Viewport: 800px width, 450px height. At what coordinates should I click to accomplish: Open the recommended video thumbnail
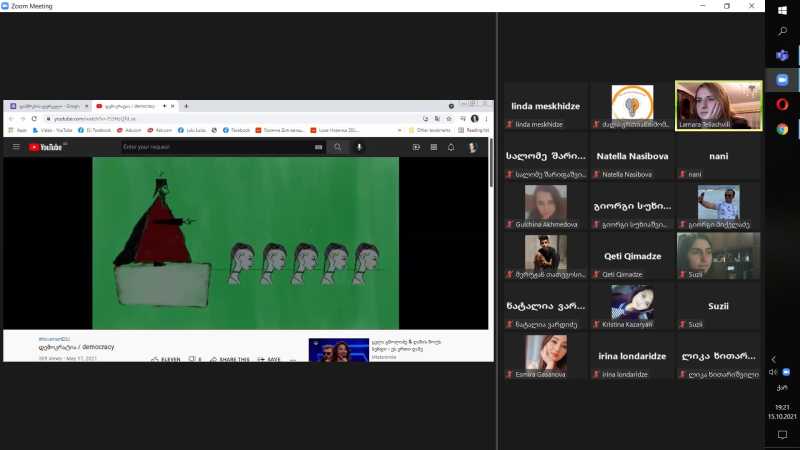[x=339, y=350]
